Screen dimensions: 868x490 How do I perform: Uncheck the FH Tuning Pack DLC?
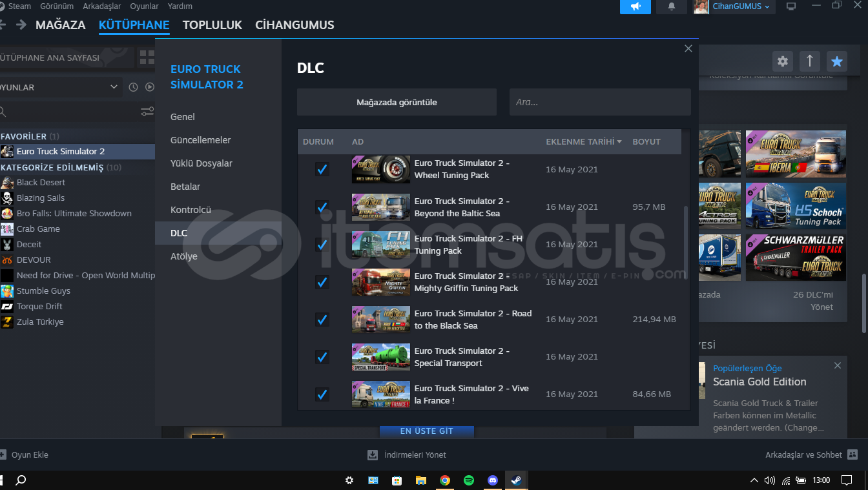coord(322,244)
